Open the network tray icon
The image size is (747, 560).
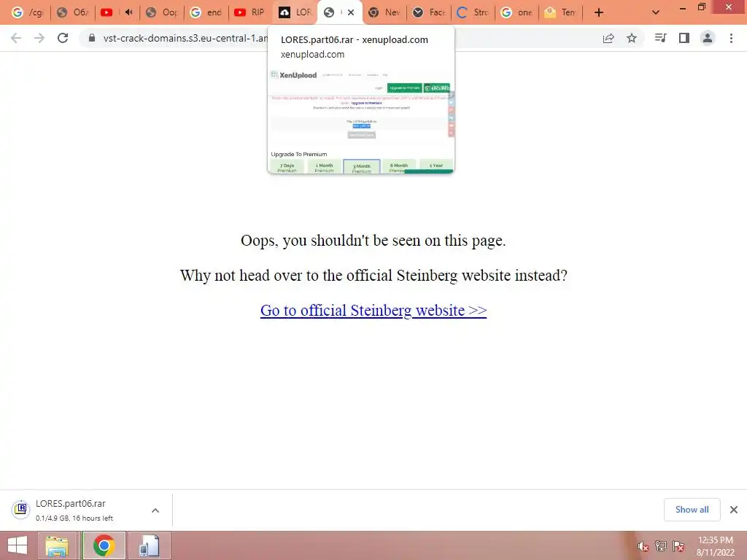point(660,546)
